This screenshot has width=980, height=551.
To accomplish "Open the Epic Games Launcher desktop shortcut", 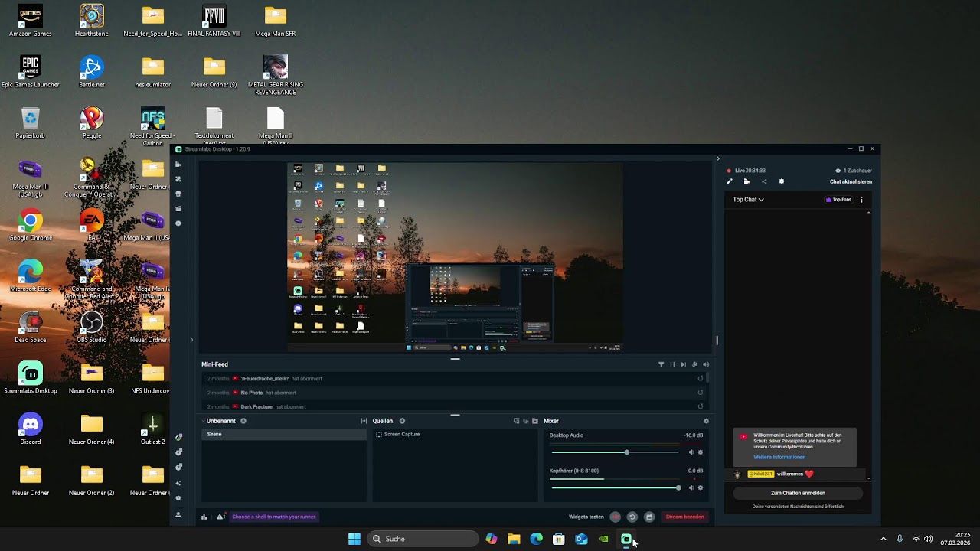I will [x=31, y=72].
